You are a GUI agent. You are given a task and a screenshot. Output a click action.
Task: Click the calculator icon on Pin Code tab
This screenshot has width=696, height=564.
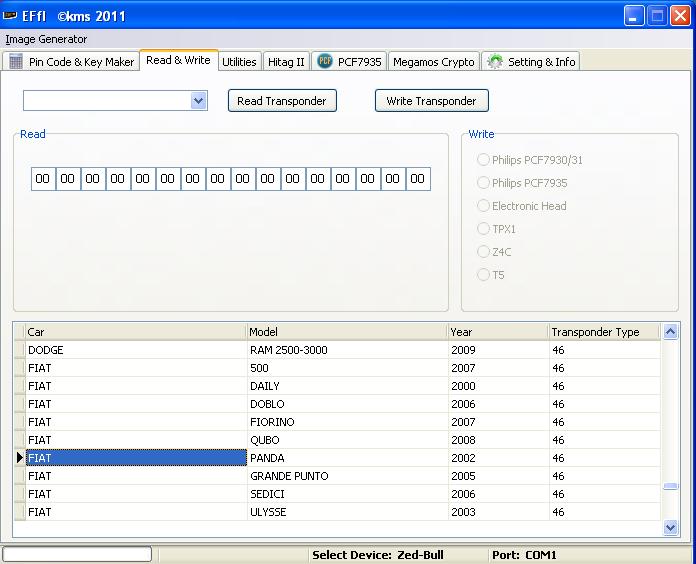[16, 62]
